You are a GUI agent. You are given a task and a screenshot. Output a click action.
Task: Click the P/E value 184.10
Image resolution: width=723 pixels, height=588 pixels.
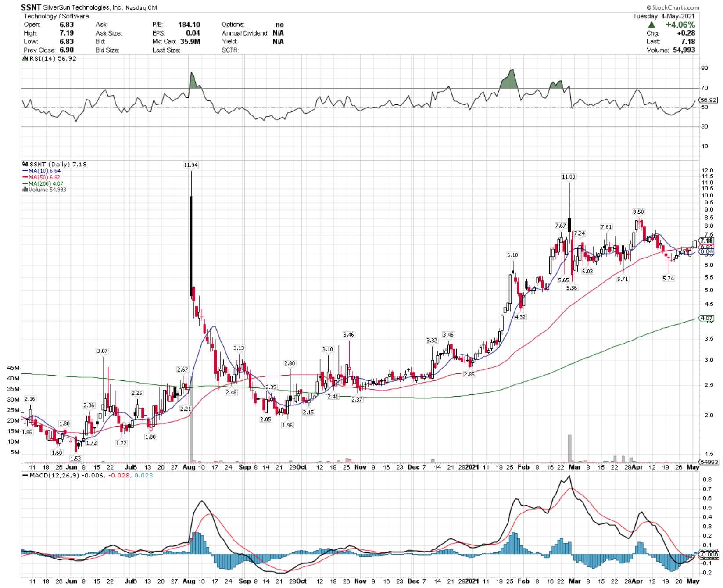tap(189, 25)
